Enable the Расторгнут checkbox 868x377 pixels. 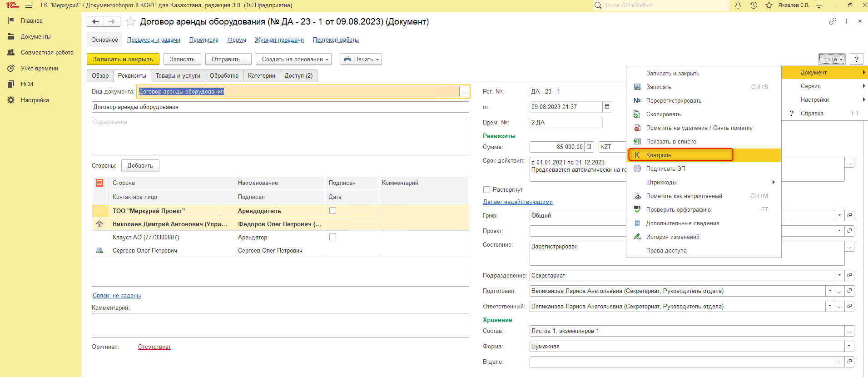(x=487, y=190)
